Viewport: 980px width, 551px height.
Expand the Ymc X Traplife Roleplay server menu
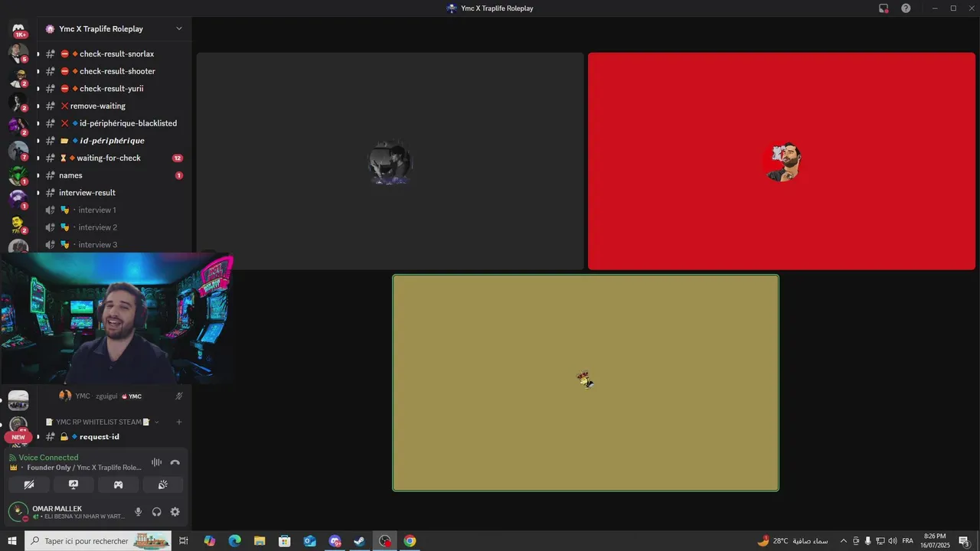[x=114, y=29]
